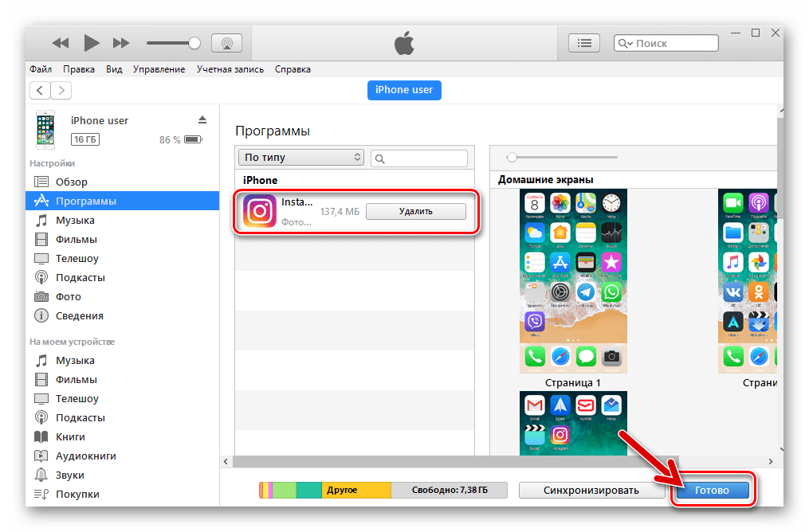809x532 pixels.
Task: Click the Другое storage bar segment
Action: (x=356, y=490)
